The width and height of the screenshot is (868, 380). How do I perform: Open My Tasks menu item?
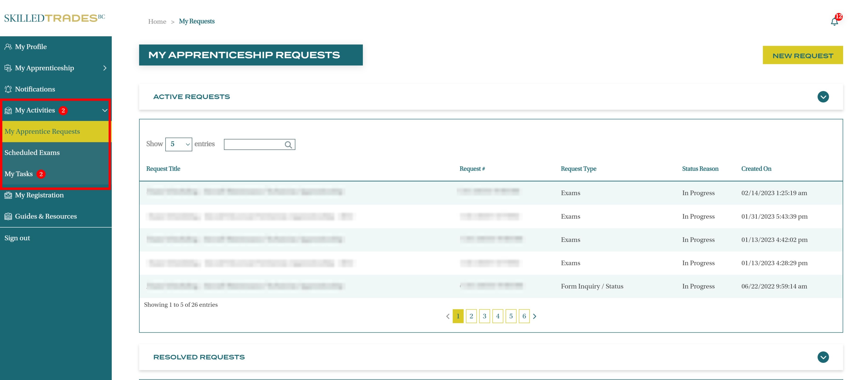pos(18,174)
